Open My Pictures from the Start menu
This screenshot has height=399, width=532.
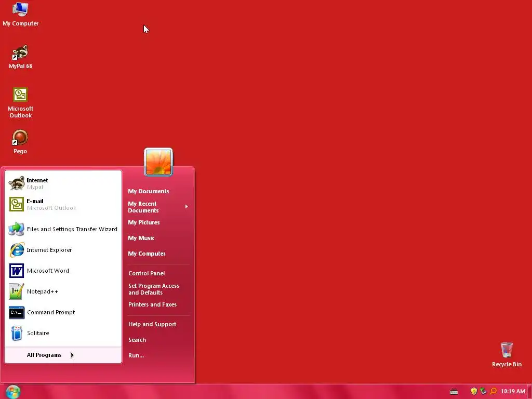pos(158,222)
